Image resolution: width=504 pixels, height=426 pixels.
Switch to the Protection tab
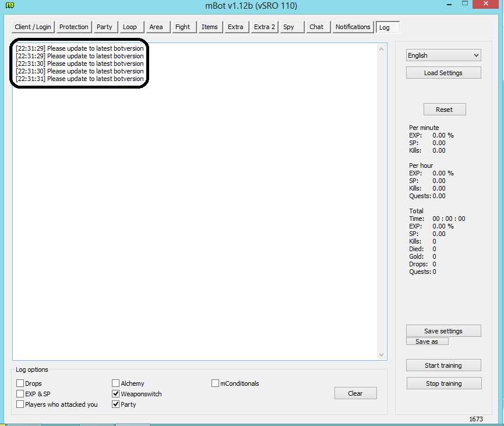click(x=73, y=27)
